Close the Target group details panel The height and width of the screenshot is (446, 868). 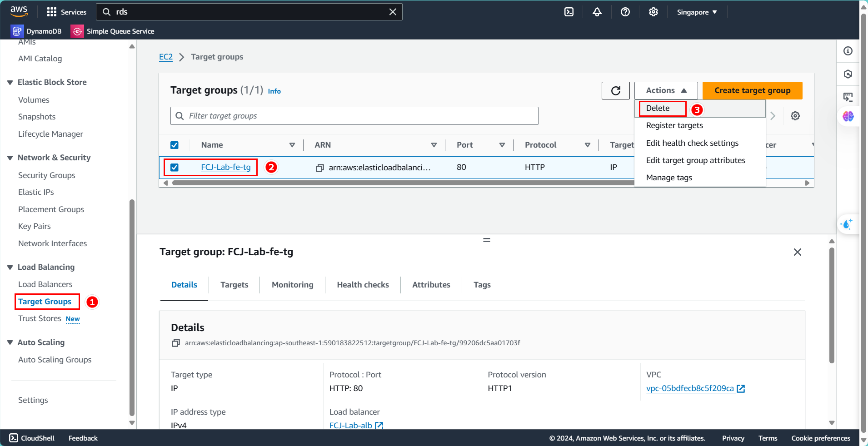click(x=798, y=252)
